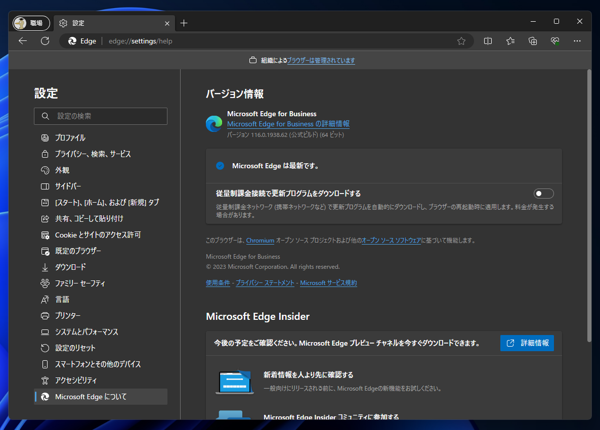The height and width of the screenshot is (430, 600).
Task: Open Microsoft Edge for Business の詳細情報 link
Action: click(288, 124)
